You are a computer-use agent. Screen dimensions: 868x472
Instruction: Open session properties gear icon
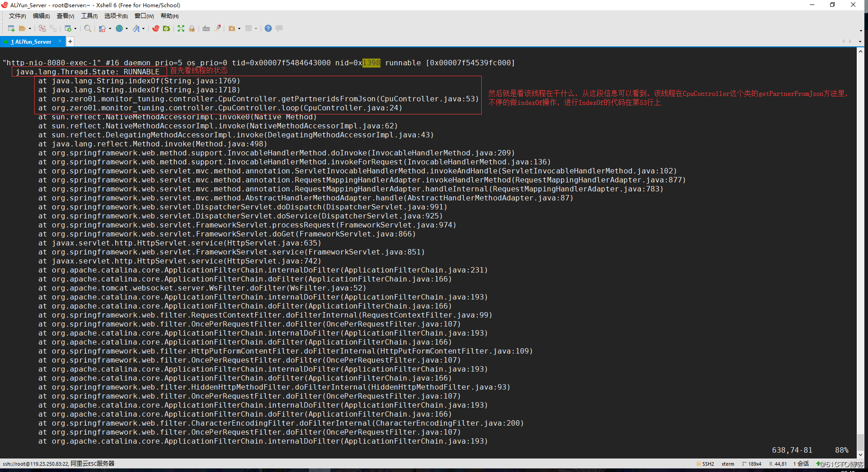pos(68,28)
